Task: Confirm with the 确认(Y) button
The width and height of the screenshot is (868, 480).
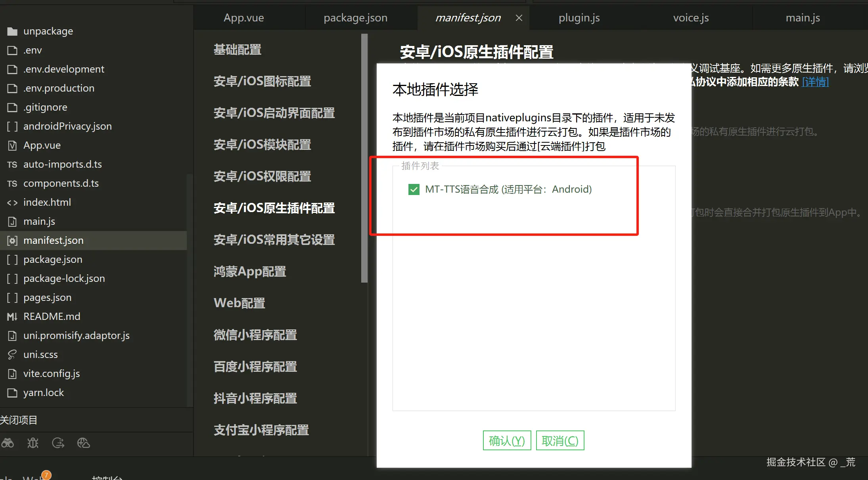Action: 507,440
